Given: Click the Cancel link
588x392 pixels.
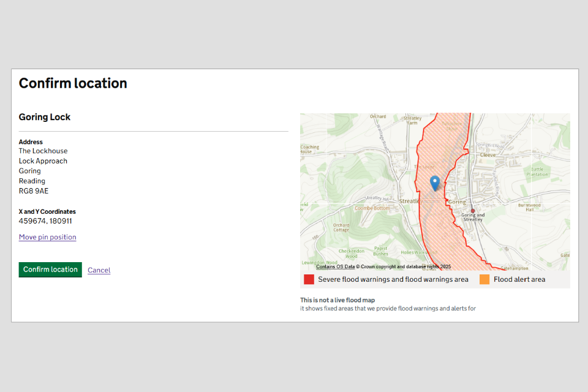Looking at the screenshot, I should (99, 270).
